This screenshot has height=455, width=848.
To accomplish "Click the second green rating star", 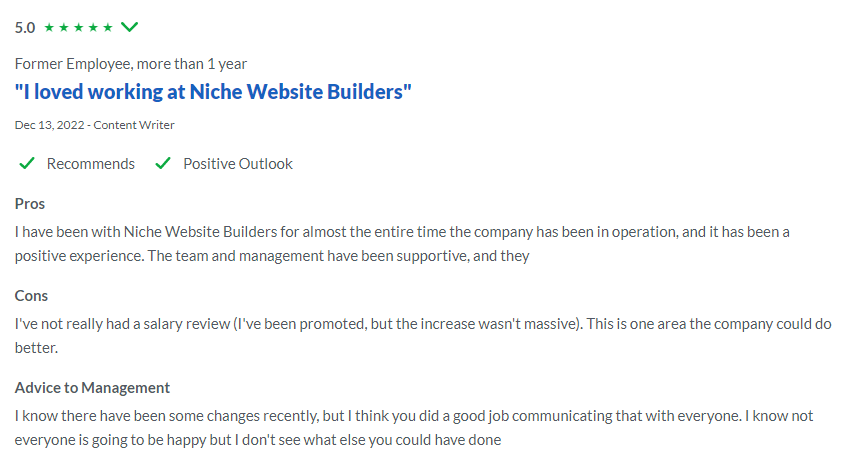I will (x=64, y=27).
